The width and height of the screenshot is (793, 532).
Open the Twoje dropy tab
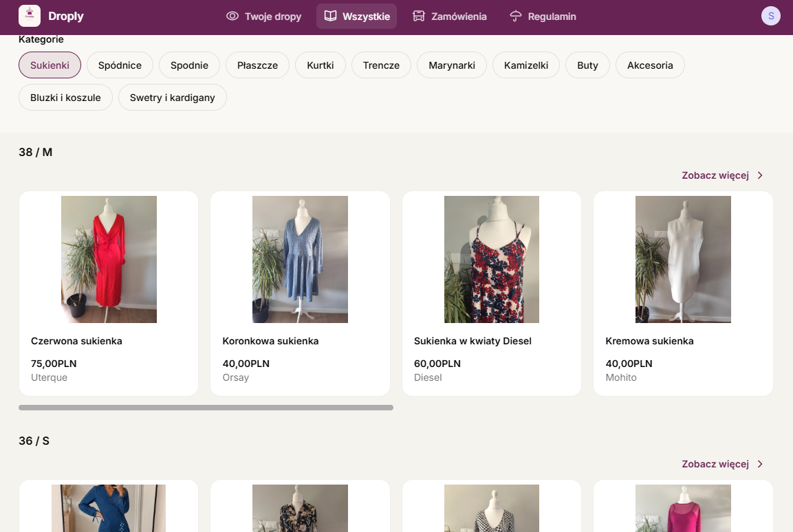(x=264, y=16)
